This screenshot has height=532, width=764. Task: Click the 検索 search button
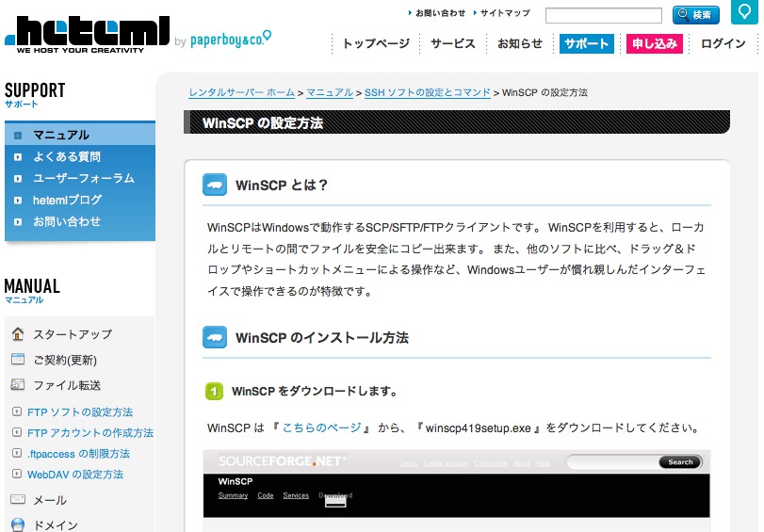(x=696, y=15)
